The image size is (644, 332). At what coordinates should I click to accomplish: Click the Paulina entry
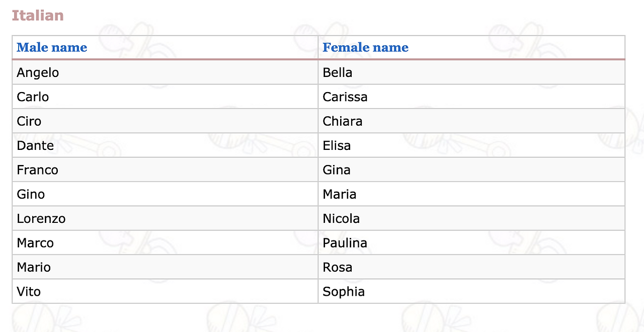click(x=345, y=243)
